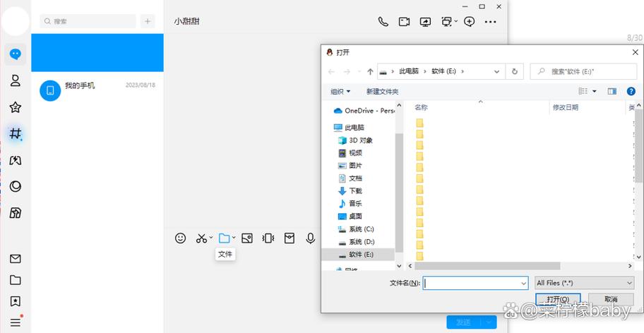Select OneDrive in navigation tree

coord(364,111)
